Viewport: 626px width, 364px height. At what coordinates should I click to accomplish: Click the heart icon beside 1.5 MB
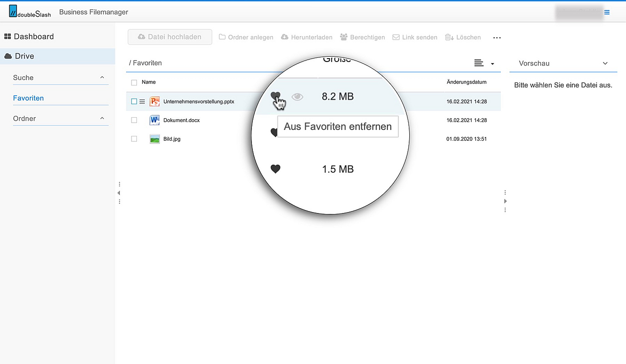pyautogui.click(x=275, y=169)
